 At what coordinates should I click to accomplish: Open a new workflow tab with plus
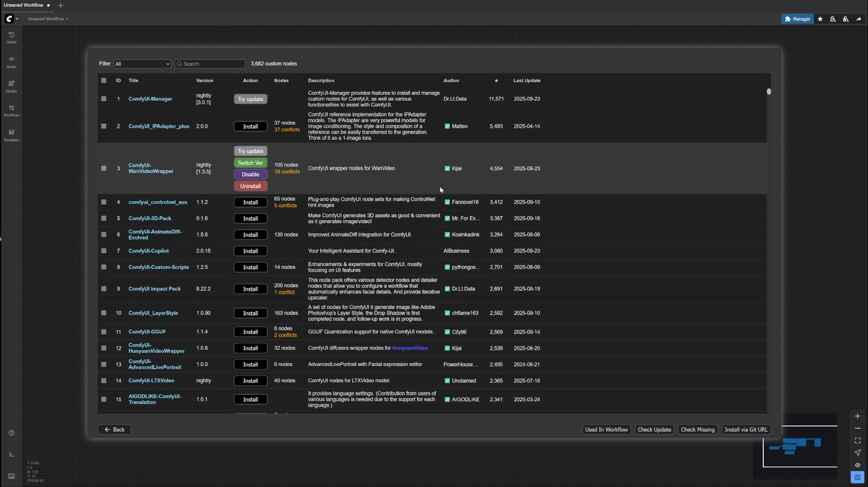(61, 5)
